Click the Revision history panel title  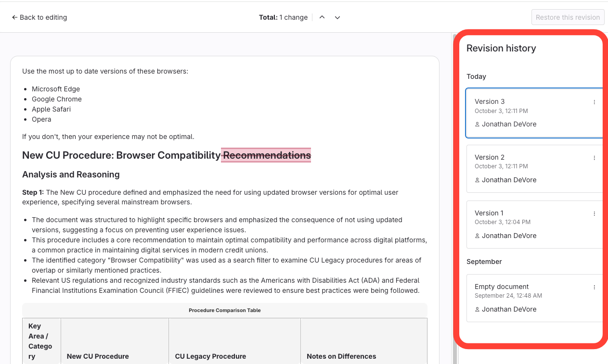tap(501, 48)
